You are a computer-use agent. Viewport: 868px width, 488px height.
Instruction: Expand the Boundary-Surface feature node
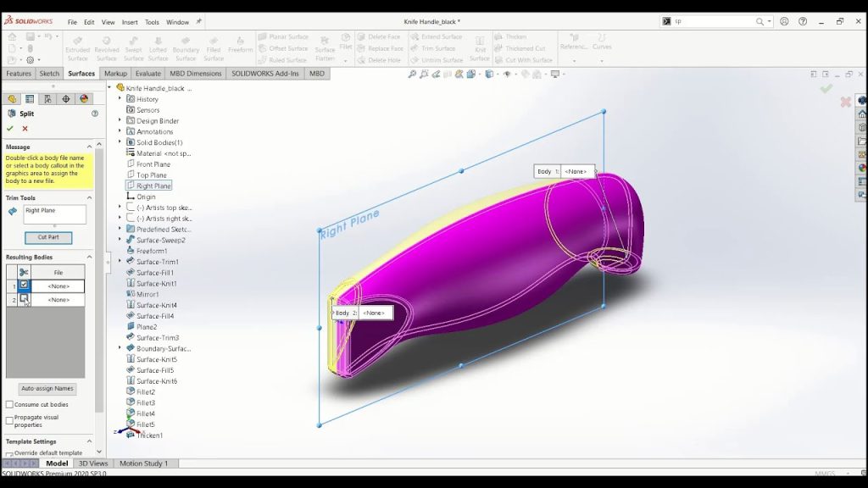[120, 348]
